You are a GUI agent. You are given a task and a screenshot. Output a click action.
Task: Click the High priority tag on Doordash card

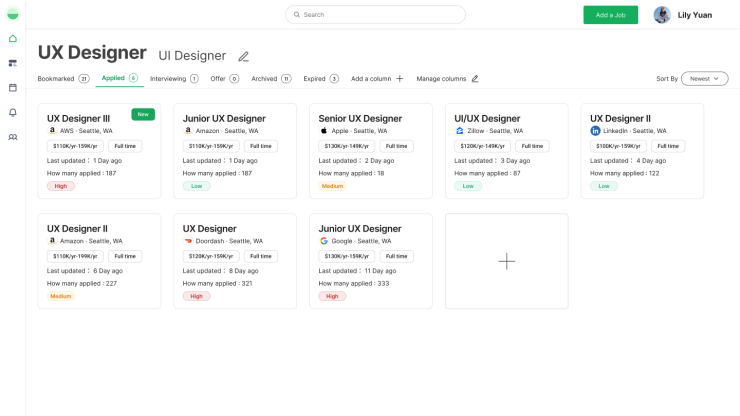coord(197,296)
